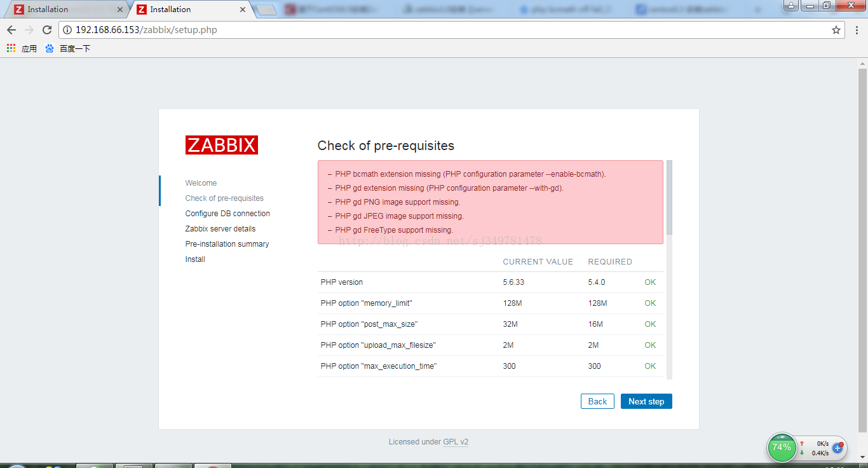Click the 'PHP gd extension missing' error line
Image resolution: width=868 pixels, height=468 pixels.
[449, 188]
